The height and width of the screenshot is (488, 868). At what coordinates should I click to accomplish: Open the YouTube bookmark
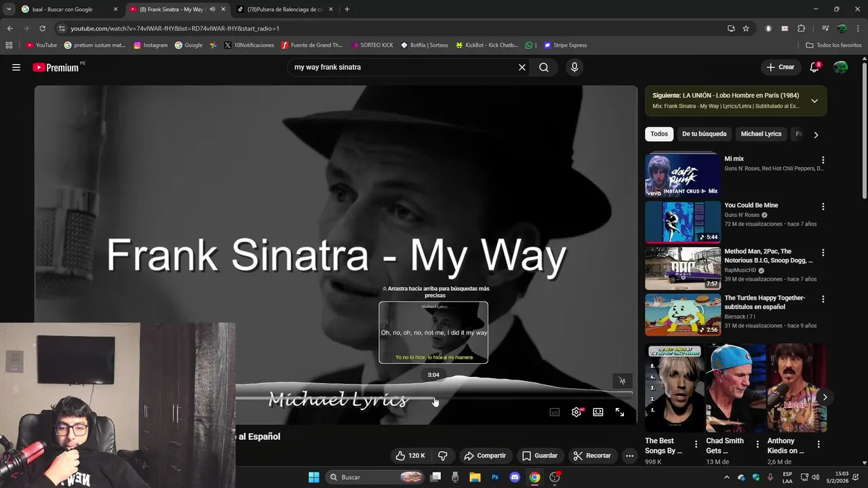tap(41, 45)
